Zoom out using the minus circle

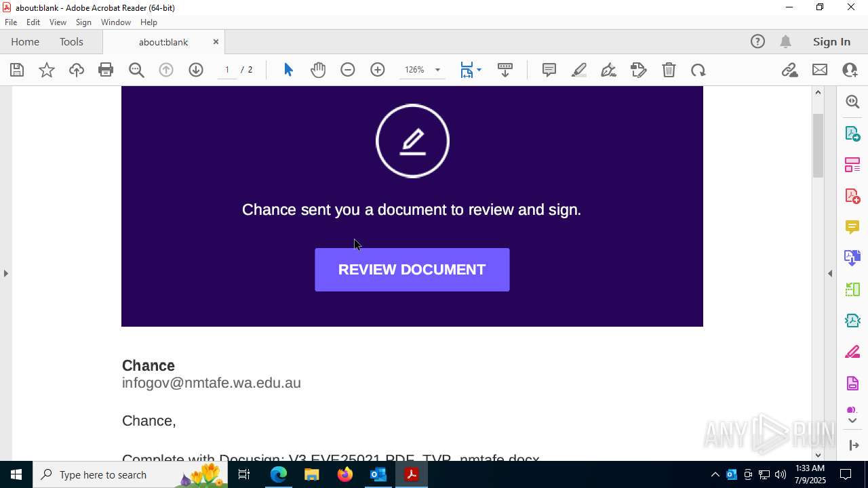[348, 70]
